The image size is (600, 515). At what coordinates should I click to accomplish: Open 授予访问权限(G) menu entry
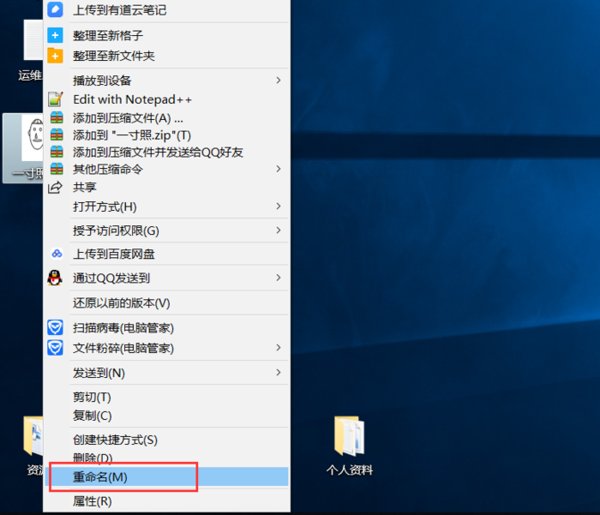tap(166, 230)
